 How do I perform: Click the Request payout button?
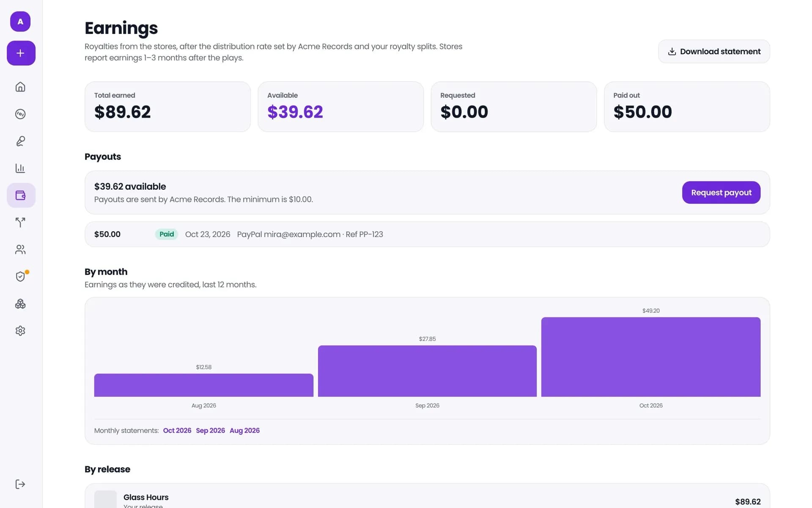pyautogui.click(x=721, y=193)
